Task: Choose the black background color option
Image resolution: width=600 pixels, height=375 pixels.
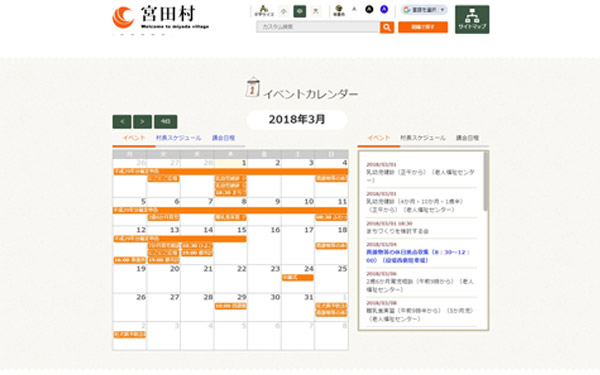Action: tap(369, 9)
